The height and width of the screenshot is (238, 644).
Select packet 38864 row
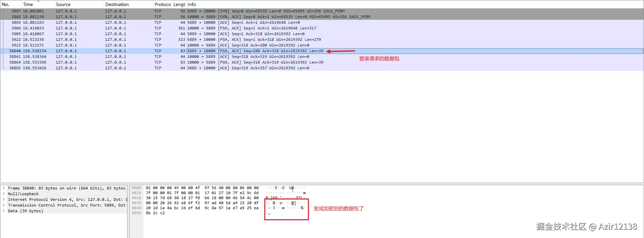tap(322, 62)
